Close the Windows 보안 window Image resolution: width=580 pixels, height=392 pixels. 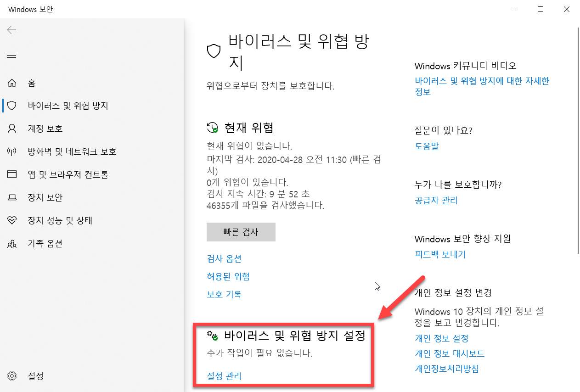(x=567, y=9)
